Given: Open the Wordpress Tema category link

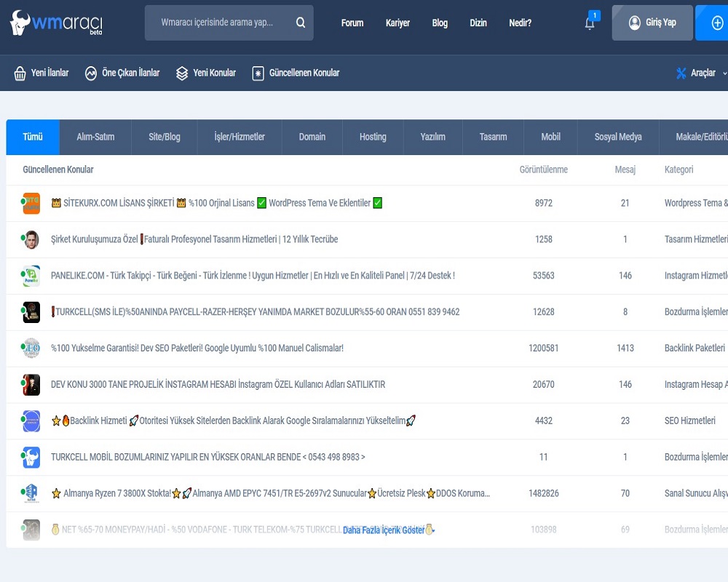Looking at the screenshot, I should pyautogui.click(x=696, y=203).
